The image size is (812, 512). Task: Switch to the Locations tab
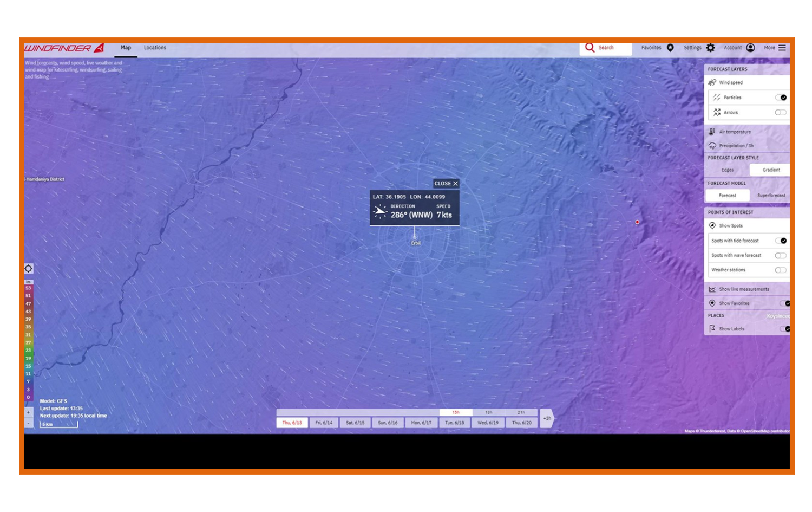point(155,48)
